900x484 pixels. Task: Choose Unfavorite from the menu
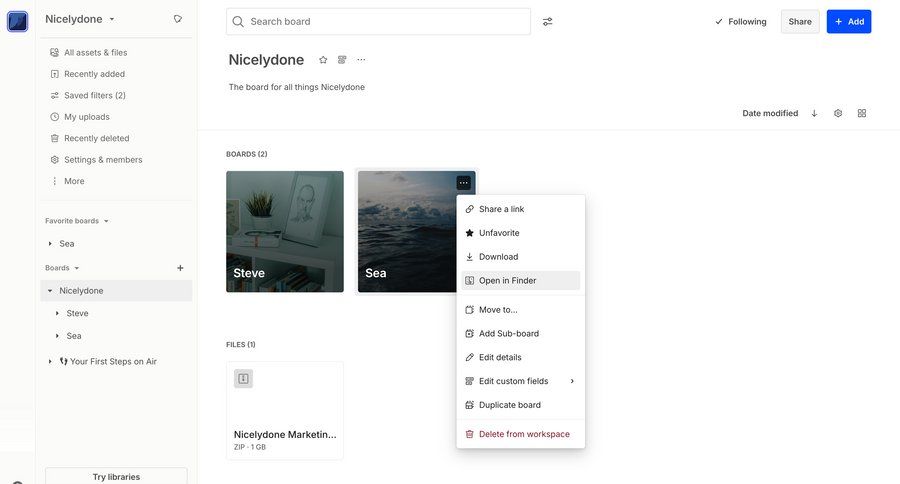point(521,233)
